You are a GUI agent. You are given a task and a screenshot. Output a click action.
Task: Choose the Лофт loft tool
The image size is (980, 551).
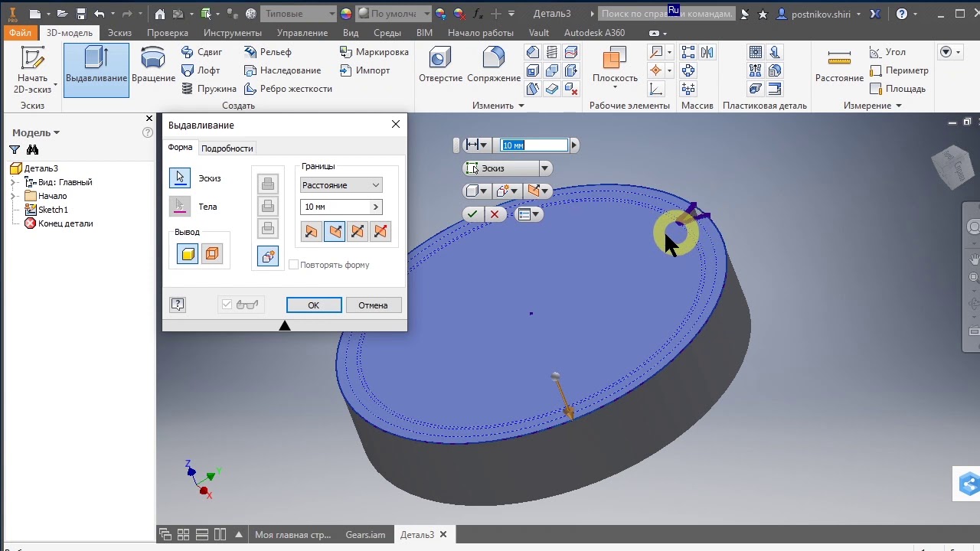pos(201,70)
